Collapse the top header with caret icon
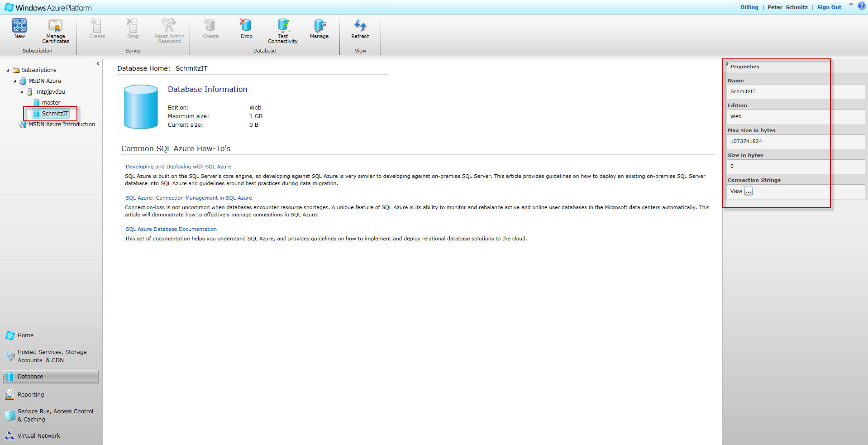This screenshot has width=868, height=445. point(851,5)
